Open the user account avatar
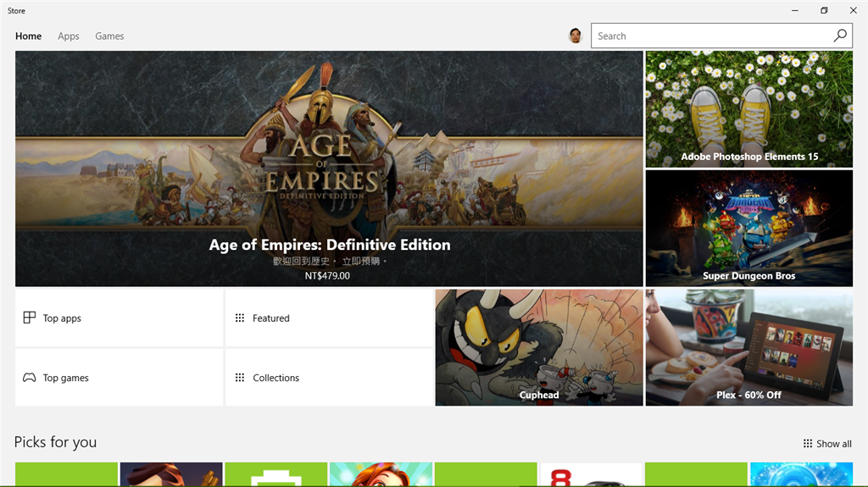Viewport: 868px width, 487px height. point(576,36)
